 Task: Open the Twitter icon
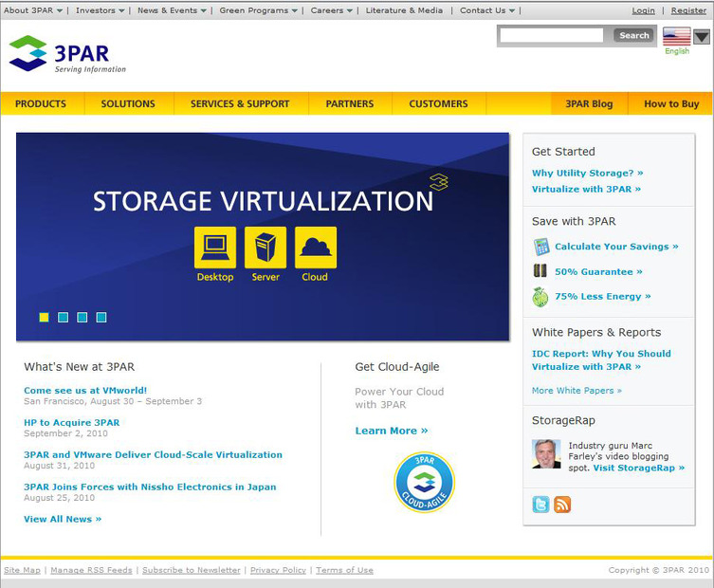tap(540, 505)
